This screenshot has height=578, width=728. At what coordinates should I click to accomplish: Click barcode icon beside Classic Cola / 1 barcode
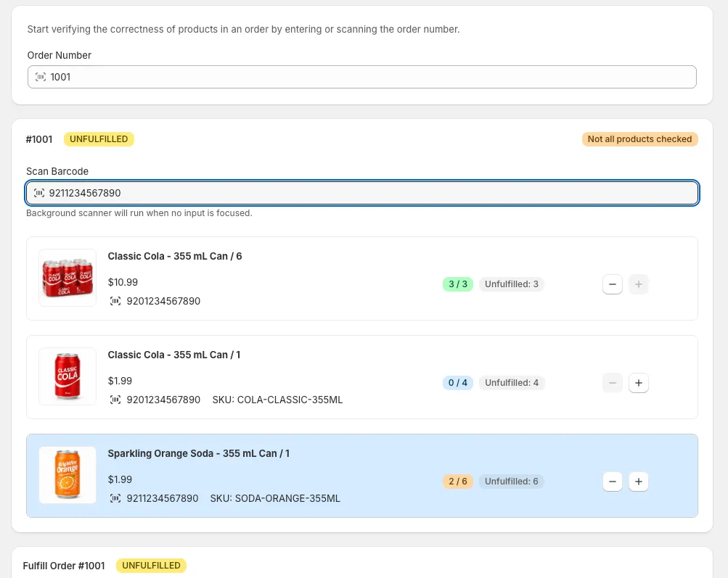click(x=115, y=400)
